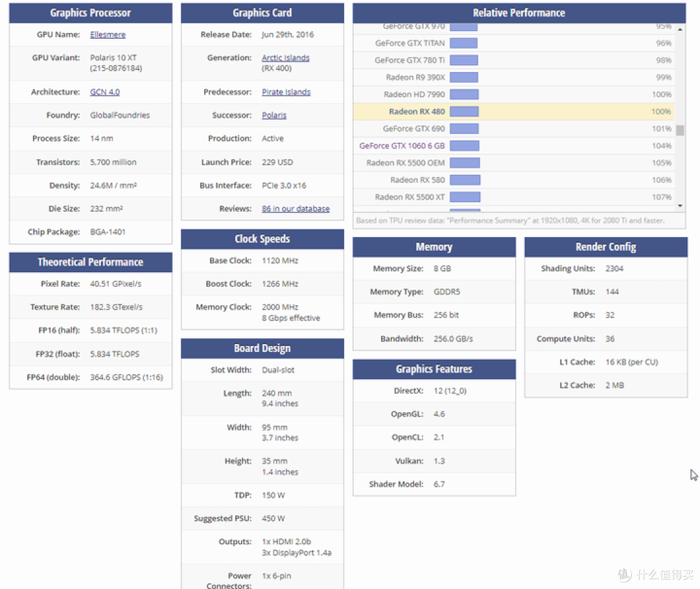Click the 1x 6-pin power connector value
Screen dimensions: 700x589
point(276,575)
